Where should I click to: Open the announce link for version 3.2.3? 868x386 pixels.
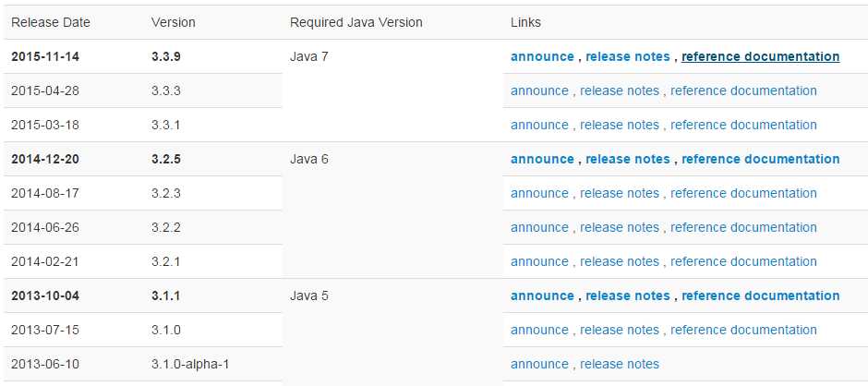click(539, 193)
